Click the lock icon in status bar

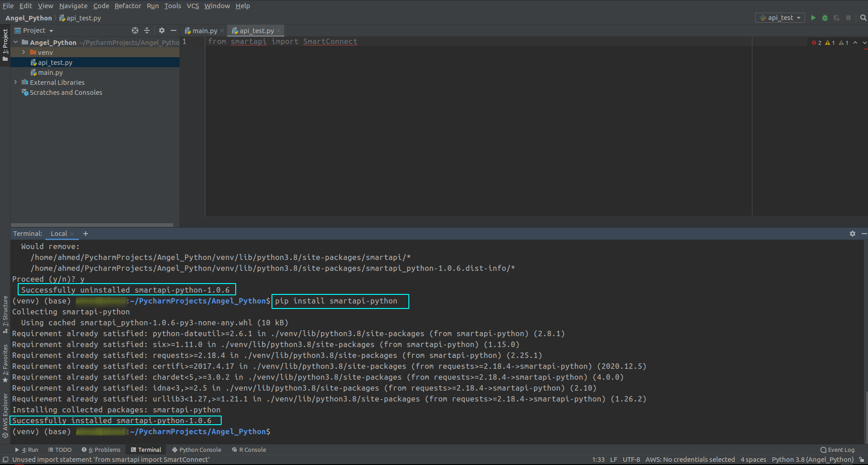(x=861, y=460)
